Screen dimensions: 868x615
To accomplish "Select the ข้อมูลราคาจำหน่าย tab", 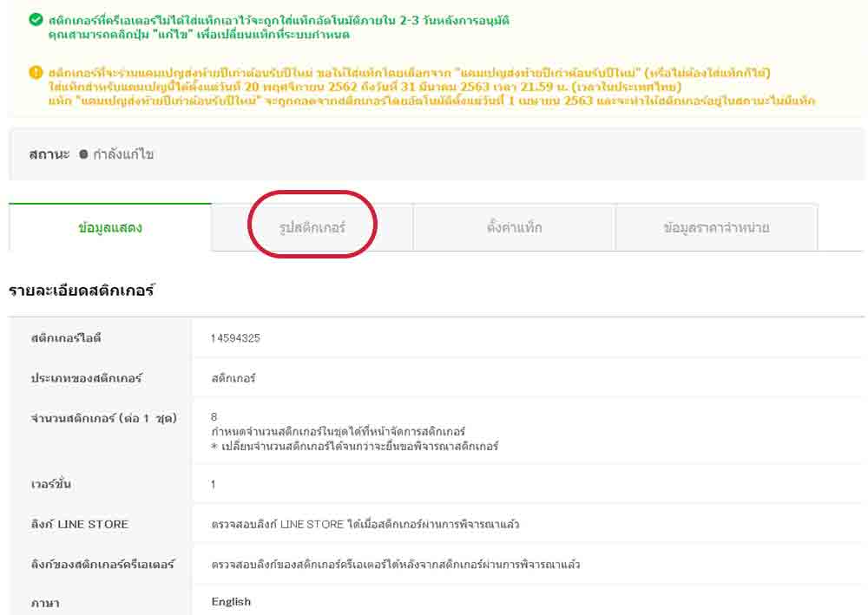I will 716,228.
